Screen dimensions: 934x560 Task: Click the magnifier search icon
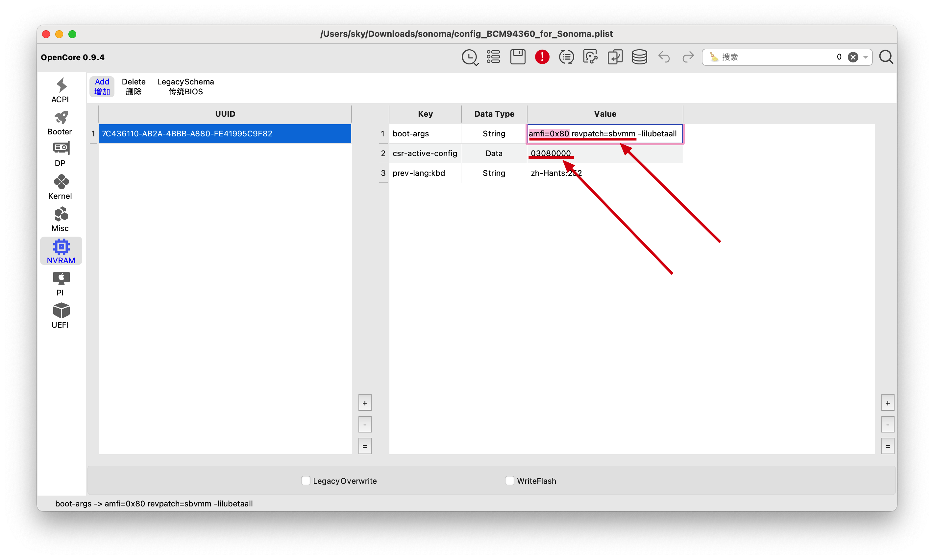(x=886, y=57)
